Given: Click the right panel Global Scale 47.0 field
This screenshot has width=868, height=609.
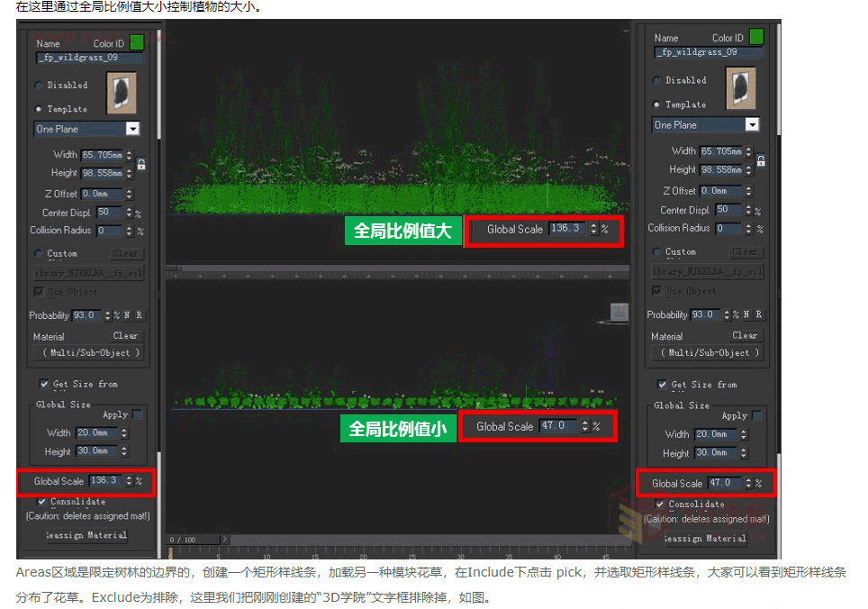Looking at the screenshot, I should 726,483.
